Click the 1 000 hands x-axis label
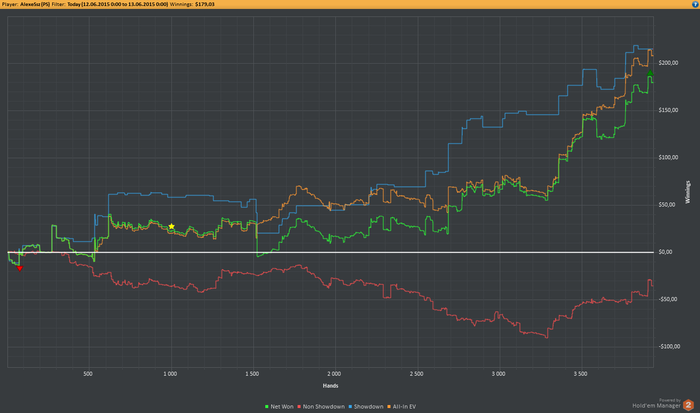This screenshot has width=700, height=413. click(x=170, y=374)
